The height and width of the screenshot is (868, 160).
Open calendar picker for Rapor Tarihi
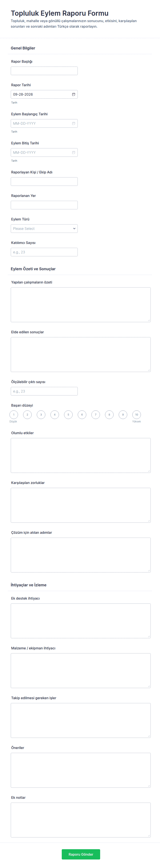click(74, 94)
